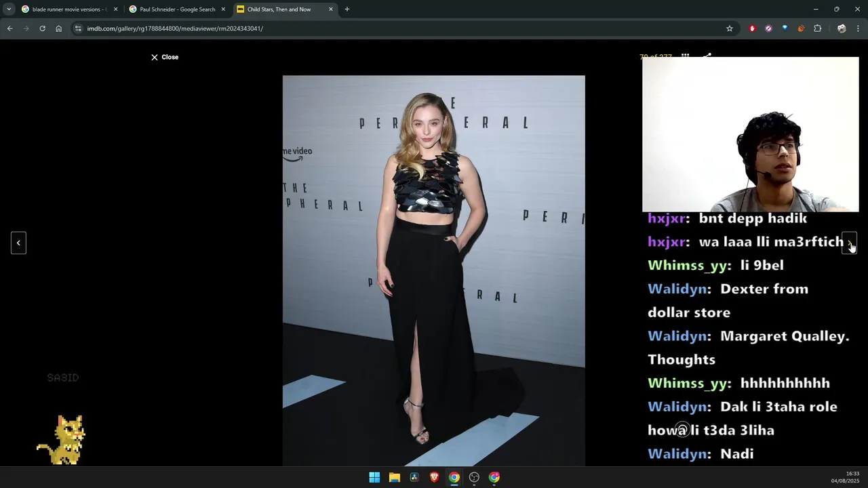868x488 pixels.
Task: Reload the current page
Action: (42, 28)
